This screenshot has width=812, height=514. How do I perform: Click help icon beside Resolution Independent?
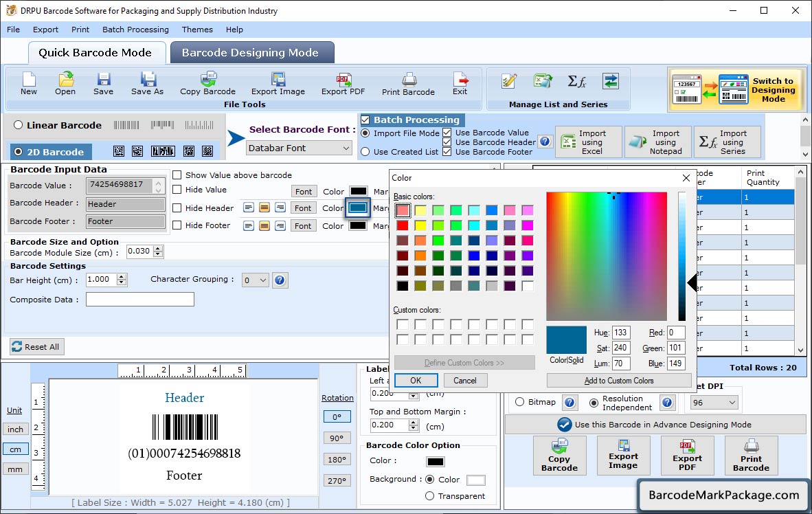pyautogui.click(x=667, y=402)
